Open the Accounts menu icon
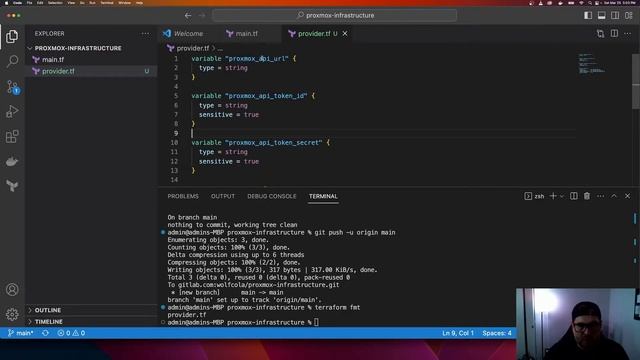 coord(12,289)
